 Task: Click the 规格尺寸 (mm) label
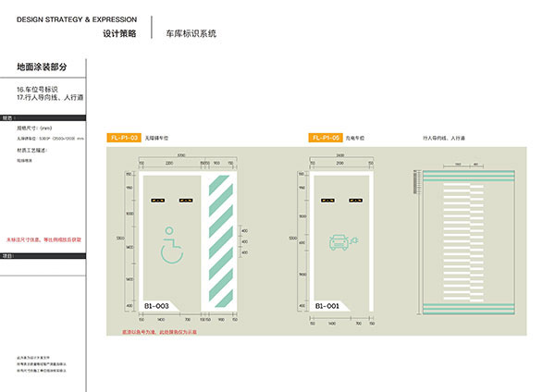tap(34, 129)
